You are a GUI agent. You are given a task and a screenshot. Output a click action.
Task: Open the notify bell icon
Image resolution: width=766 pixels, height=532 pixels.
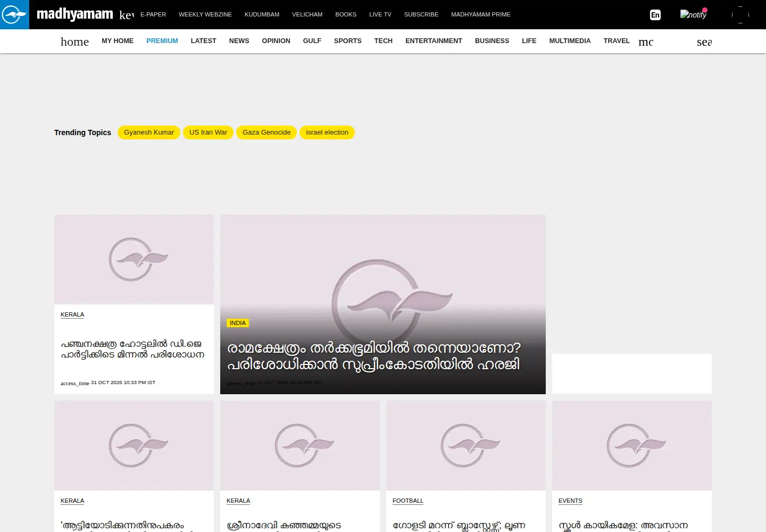coord(693,14)
